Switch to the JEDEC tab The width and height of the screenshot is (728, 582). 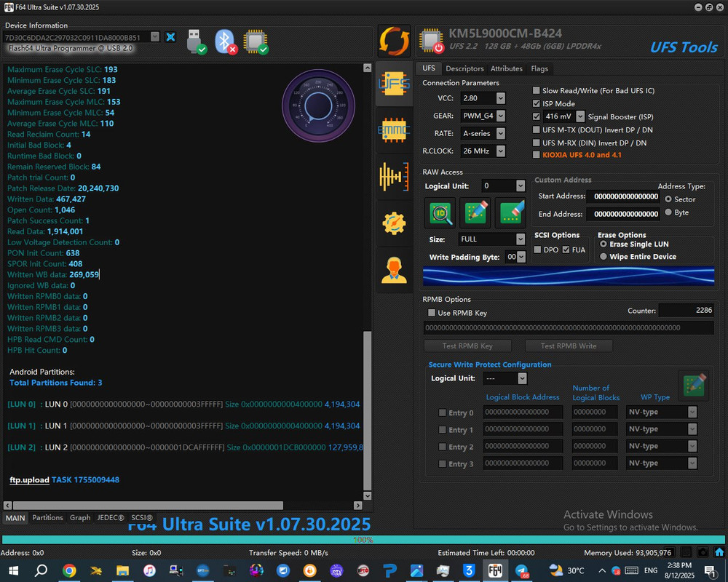(111, 517)
